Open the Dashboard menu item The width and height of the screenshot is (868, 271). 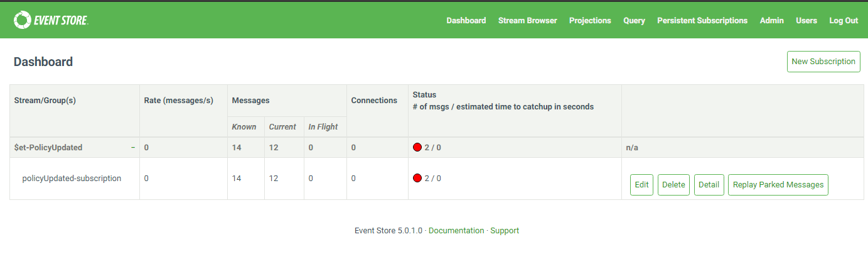coord(466,21)
